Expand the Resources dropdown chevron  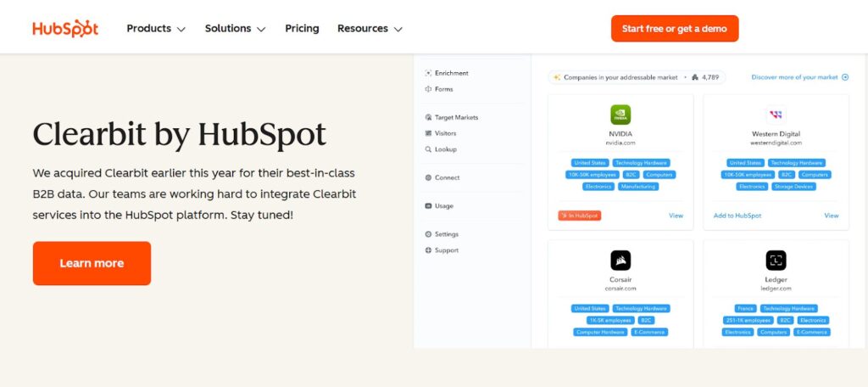398,30
